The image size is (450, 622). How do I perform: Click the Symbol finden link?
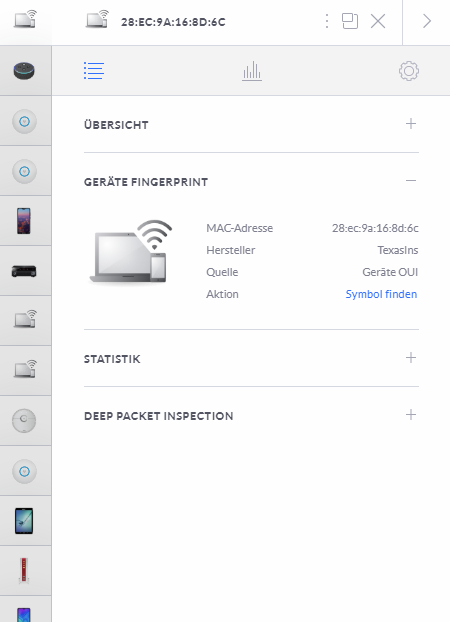coord(381,294)
